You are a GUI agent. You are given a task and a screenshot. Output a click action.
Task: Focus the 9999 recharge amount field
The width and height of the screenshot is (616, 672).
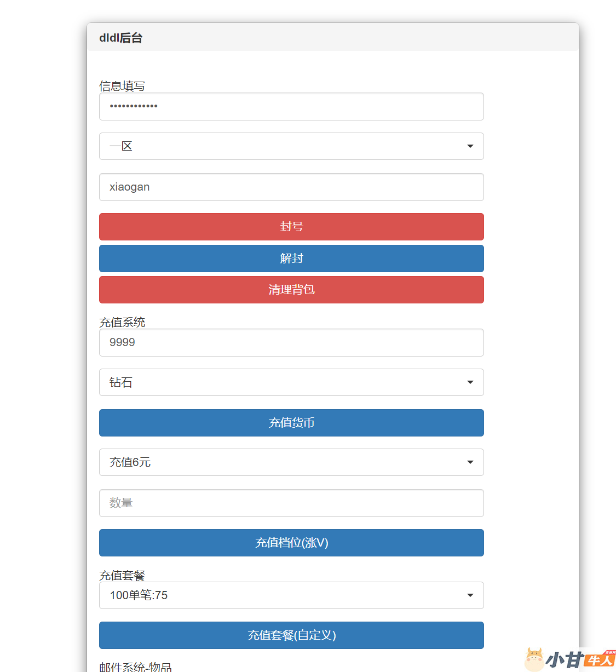click(x=291, y=343)
